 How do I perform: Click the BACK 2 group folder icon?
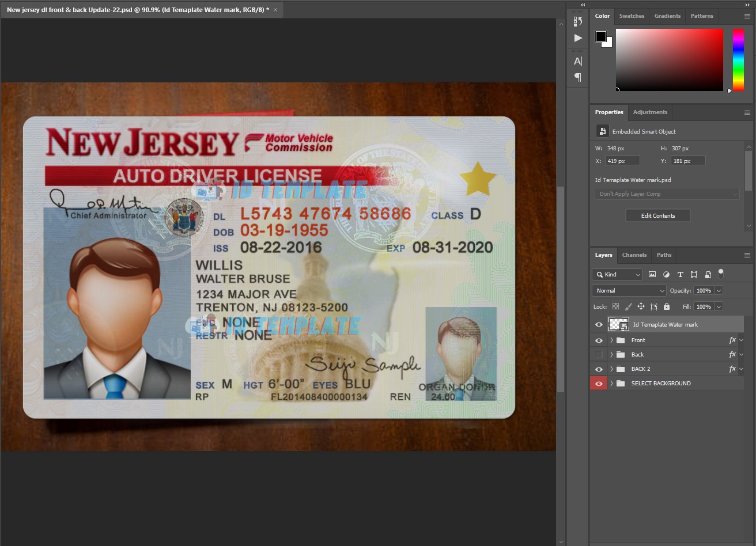click(621, 369)
